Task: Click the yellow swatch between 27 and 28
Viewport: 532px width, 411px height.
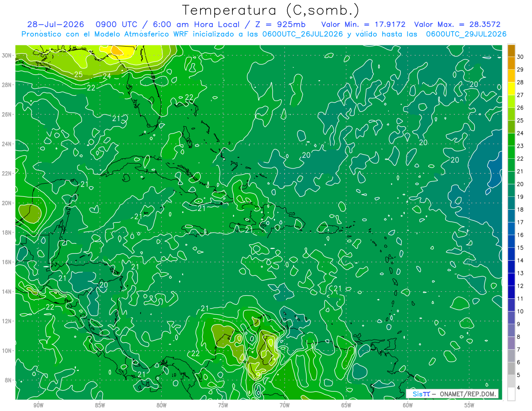Action: (512, 89)
